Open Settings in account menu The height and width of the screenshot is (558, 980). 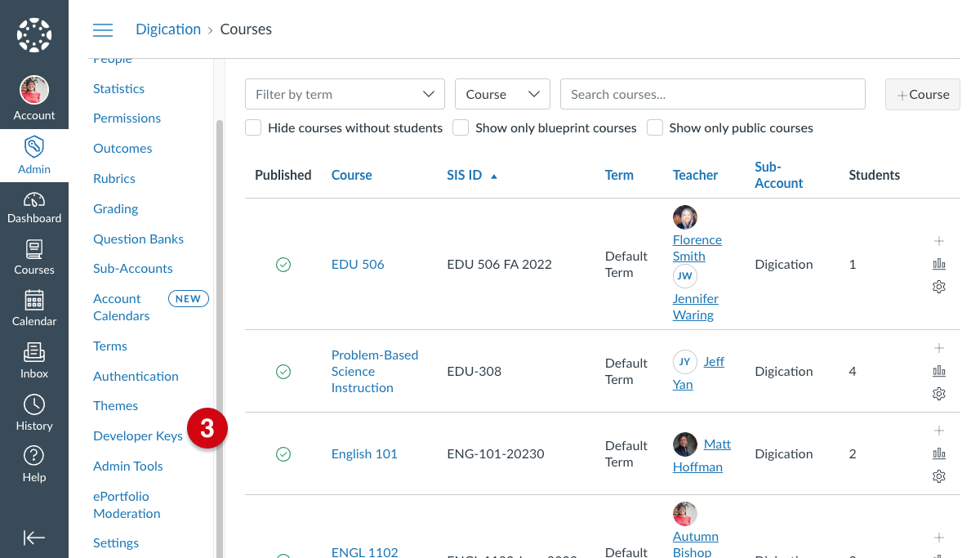pos(116,543)
